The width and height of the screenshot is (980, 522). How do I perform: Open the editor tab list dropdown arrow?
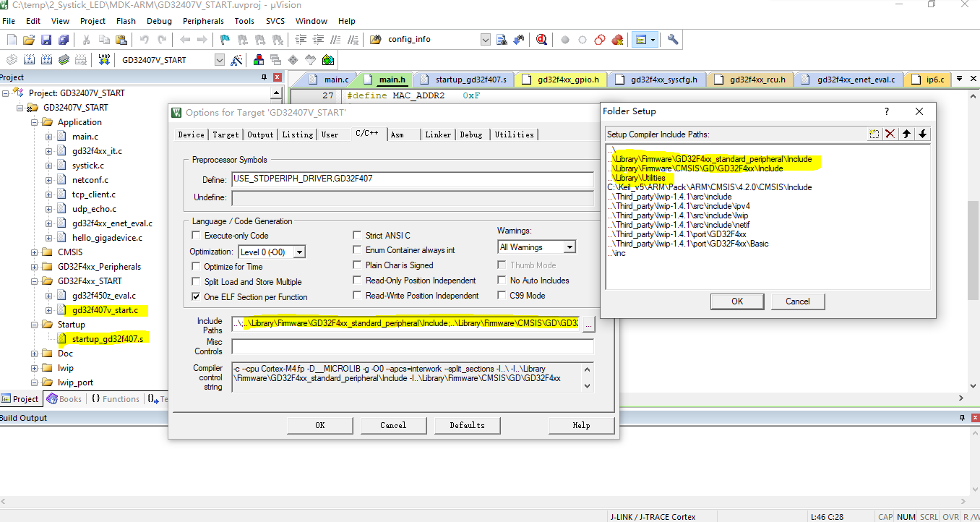[x=959, y=78]
